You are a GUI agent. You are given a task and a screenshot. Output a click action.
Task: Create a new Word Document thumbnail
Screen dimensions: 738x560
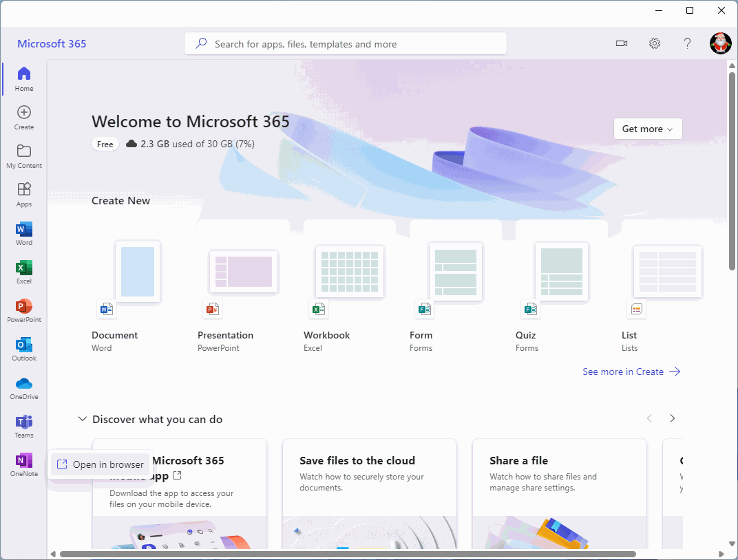tap(138, 272)
